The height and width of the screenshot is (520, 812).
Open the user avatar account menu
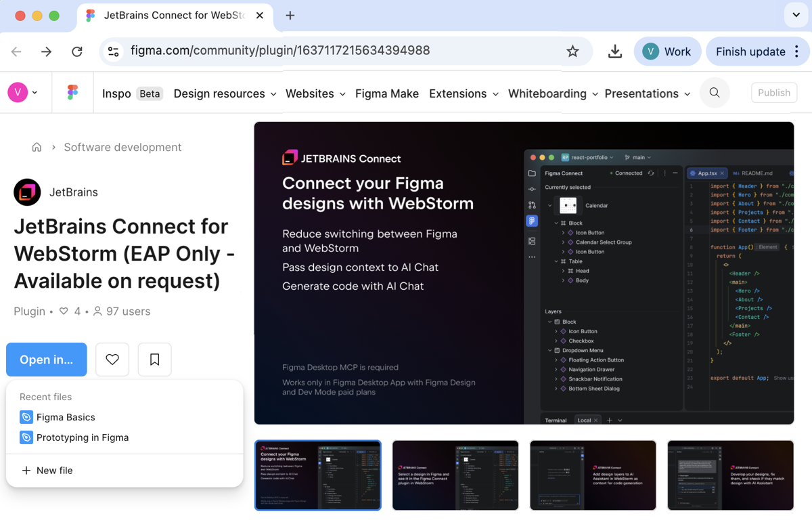click(x=22, y=92)
